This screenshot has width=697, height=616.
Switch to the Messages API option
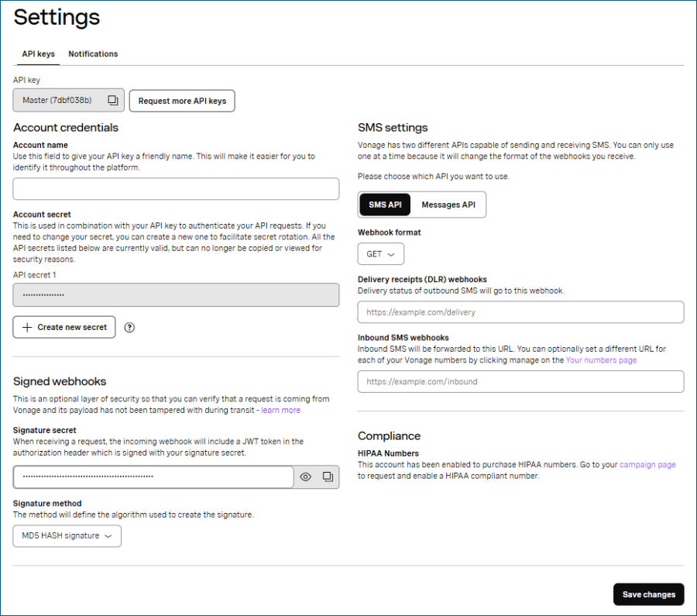pos(448,205)
